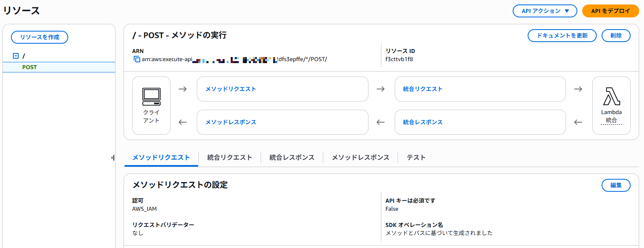This screenshot has width=644, height=248.
Task: Open the 統合リクエスト box in the flow diagram
Action: [480, 89]
